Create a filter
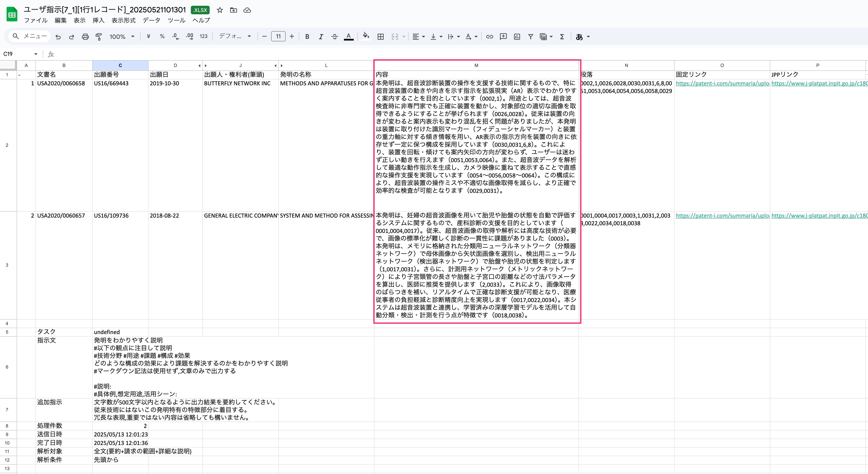The image size is (868, 474). click(530, 36)
